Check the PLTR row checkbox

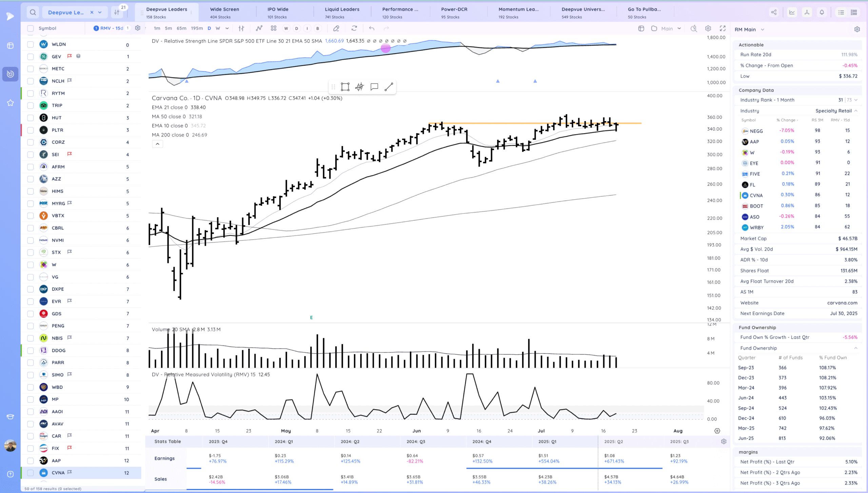point(31,130)
